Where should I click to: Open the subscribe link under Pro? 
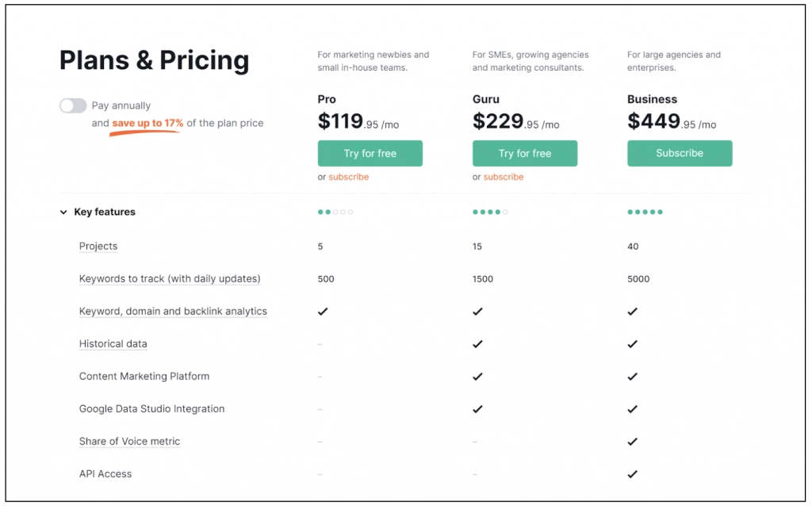pos(347,176)
